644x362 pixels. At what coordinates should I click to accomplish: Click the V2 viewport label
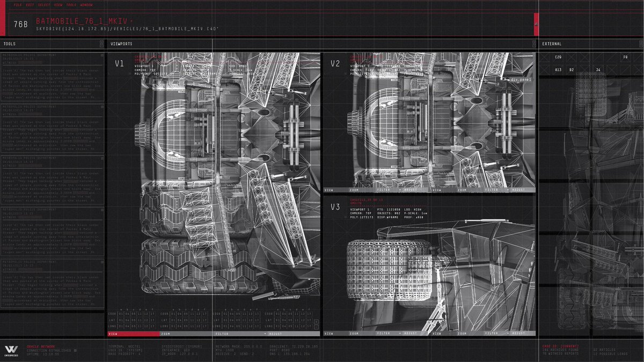coord(335,63)
